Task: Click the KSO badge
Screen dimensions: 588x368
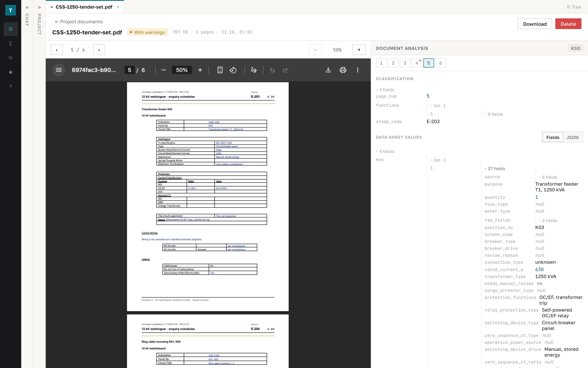Action: pos(575,48)
